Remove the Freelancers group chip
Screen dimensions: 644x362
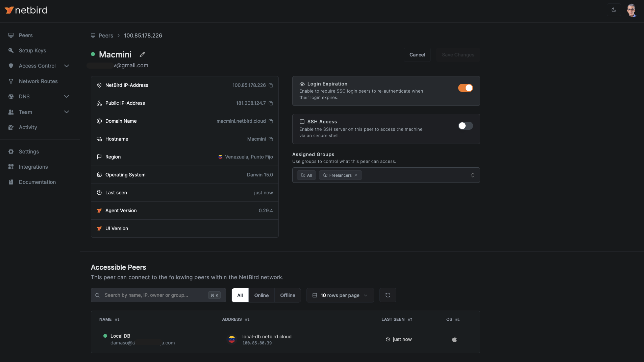(x=355, y=175)
